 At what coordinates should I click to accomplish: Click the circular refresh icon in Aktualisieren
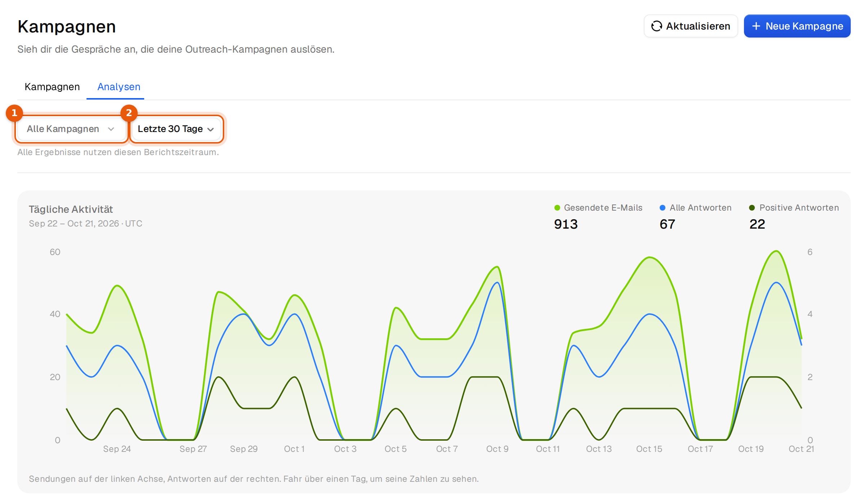[x=656, y=26]
